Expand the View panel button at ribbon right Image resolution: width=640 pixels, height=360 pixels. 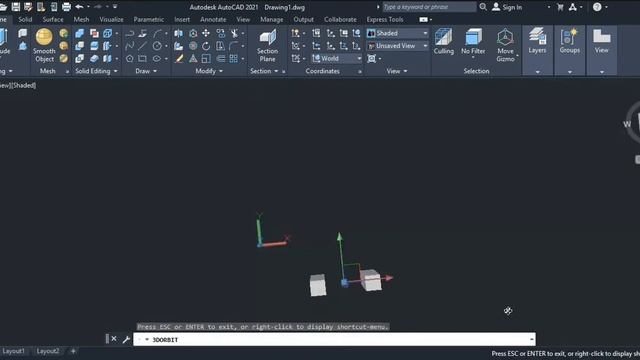click(x=602, y=50)
